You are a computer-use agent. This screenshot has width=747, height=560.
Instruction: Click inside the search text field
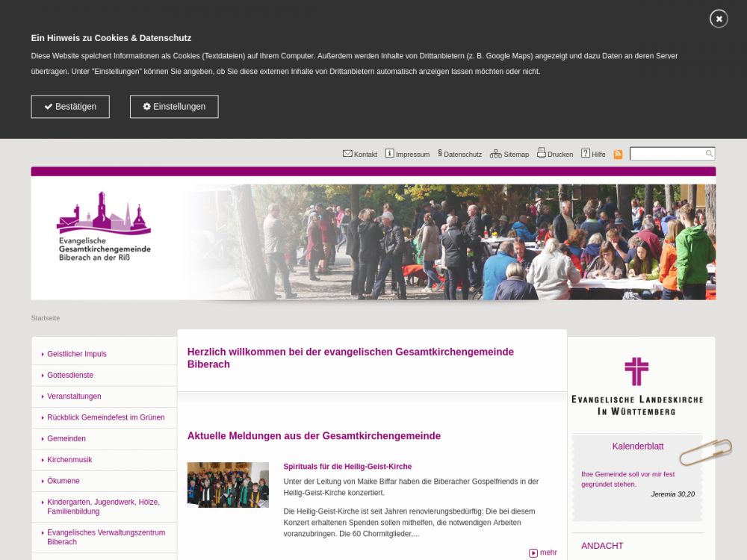coord(666,154)
